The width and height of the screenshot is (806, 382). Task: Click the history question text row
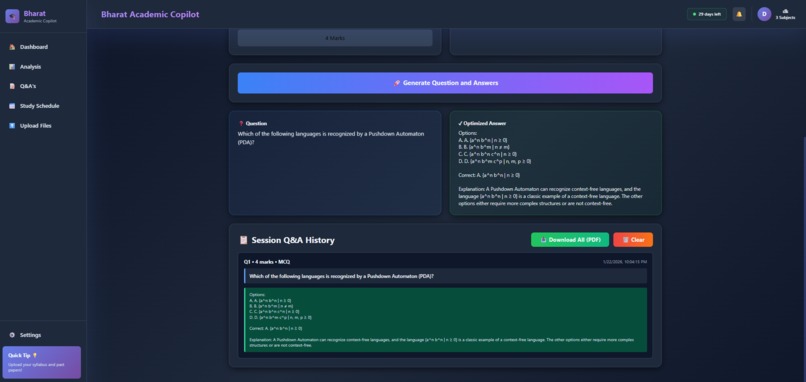(445, 276)
